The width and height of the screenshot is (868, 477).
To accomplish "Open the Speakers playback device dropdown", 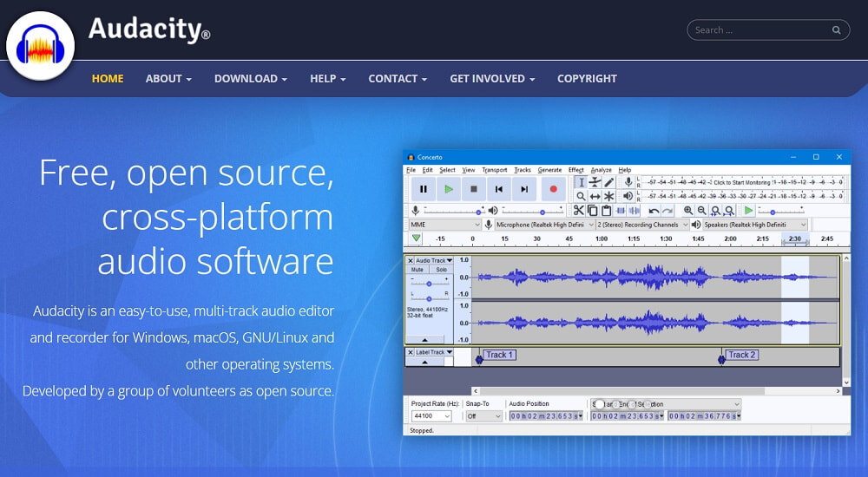I will coord(754,225).
